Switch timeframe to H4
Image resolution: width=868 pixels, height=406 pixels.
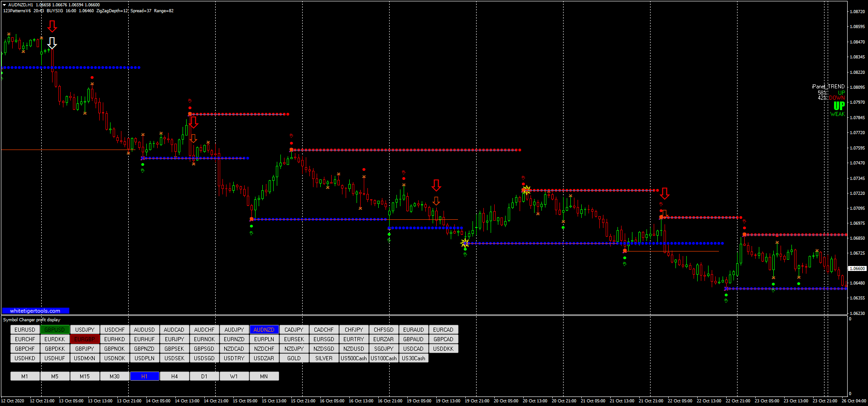click(174, 376)
